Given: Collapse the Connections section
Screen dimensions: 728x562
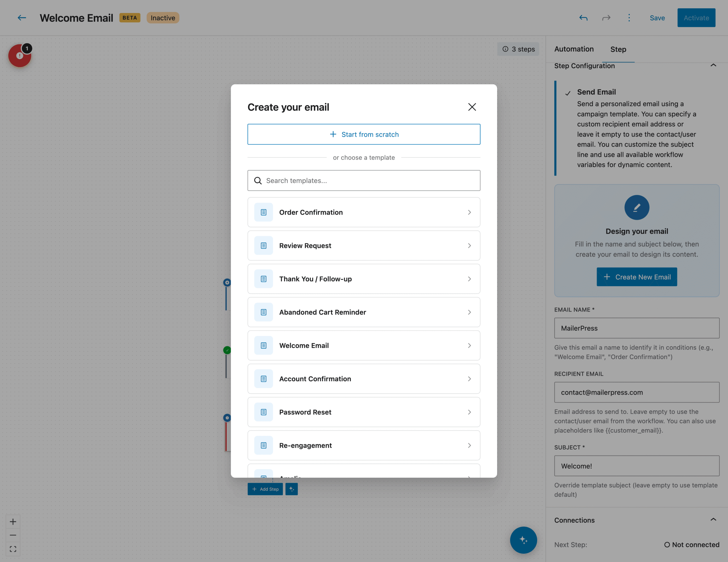Looking at the screenshot, I should [713, 519].
